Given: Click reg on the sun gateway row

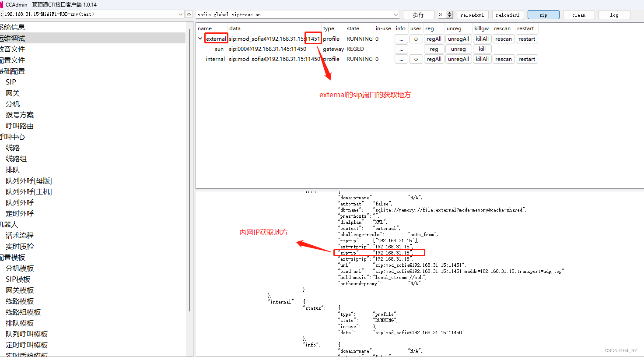Looking at the screenshot, I should [434, 49].
